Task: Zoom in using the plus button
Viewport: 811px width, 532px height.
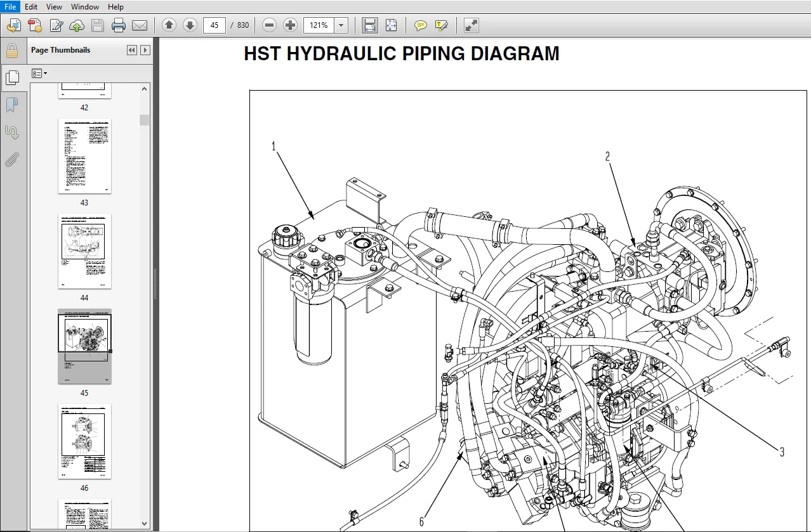Action: [290, 25]
